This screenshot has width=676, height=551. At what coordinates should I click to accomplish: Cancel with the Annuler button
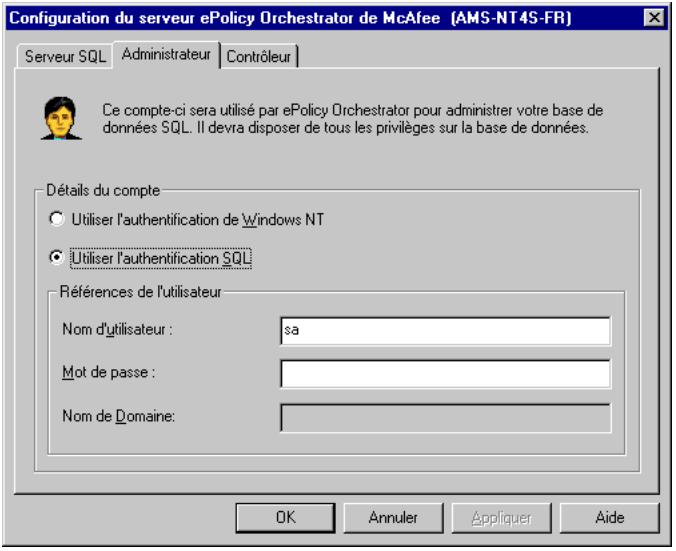pyautogui.click(x=393, y=517)
